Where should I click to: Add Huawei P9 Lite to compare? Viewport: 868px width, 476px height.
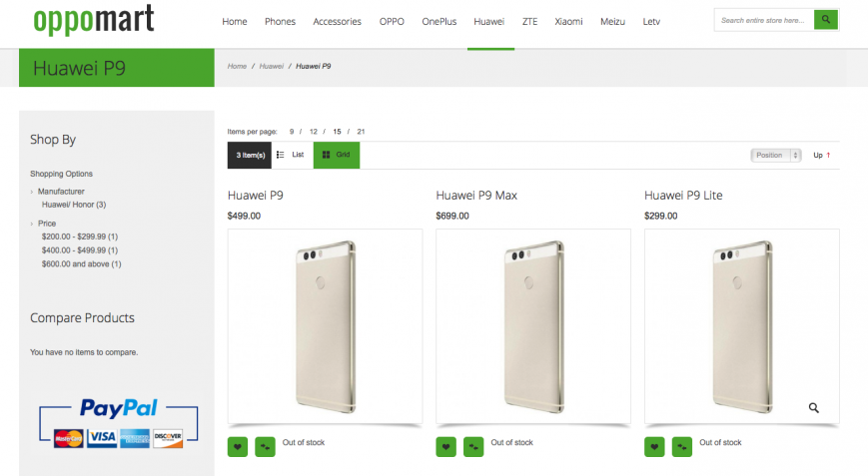(x=682, y=447)
